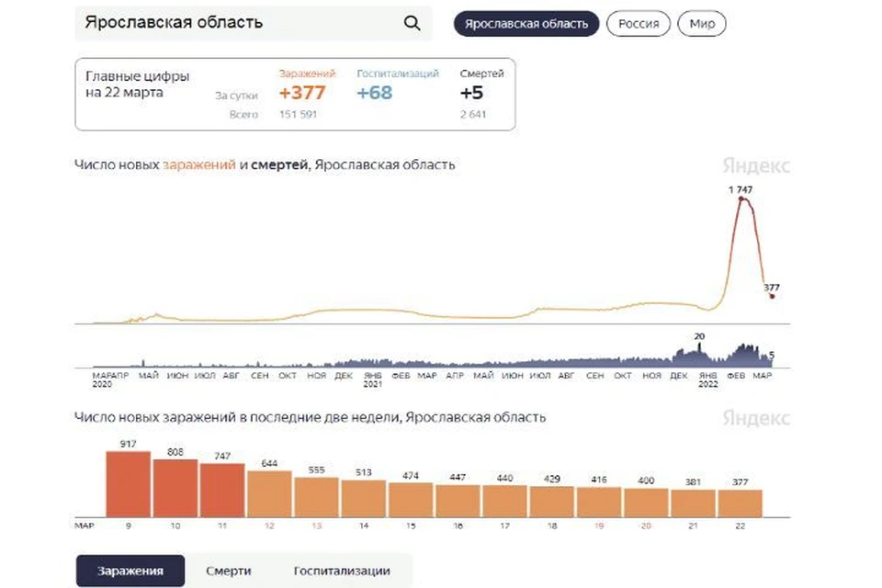Select the 377 end point marker on line chart
The width and height of the screenshot is (882, 588).
772,296
